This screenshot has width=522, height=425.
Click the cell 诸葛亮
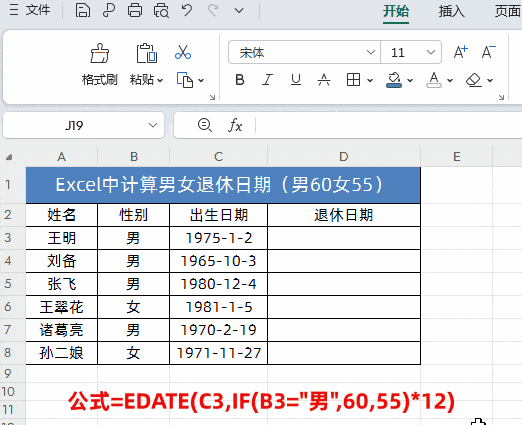pyautogui.click(x=61, y=330)
